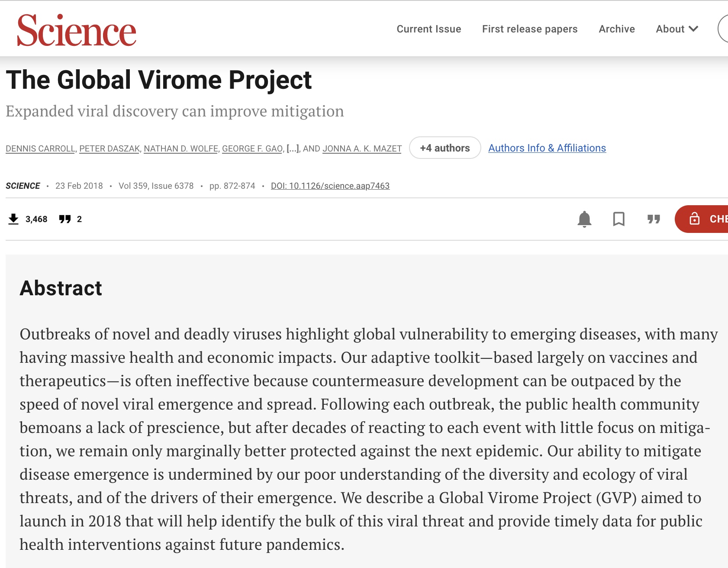
Task: Open George F. Gao author details
Action: pos(252,148)
